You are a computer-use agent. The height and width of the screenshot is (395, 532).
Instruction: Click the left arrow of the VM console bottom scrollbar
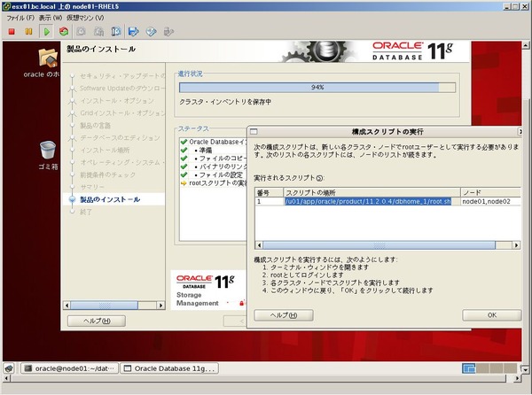[x=6, y=378]
